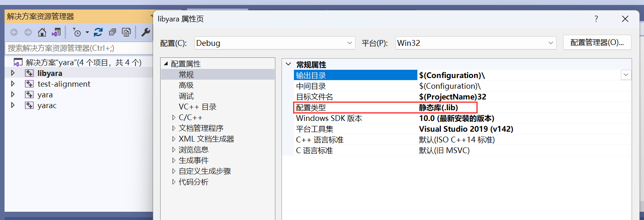
Task: Open the 输出目录 value dropdown arrow
Action: (626, 75)
